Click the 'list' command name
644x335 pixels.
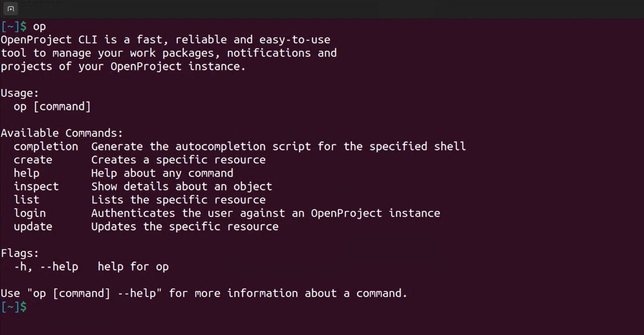pyautogui.click(x=26, y=200)
